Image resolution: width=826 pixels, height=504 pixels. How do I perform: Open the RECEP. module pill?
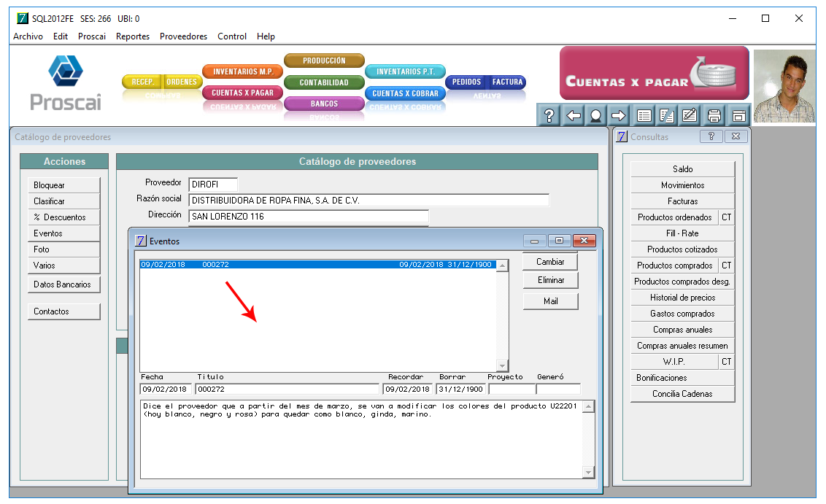coord(142,82)
